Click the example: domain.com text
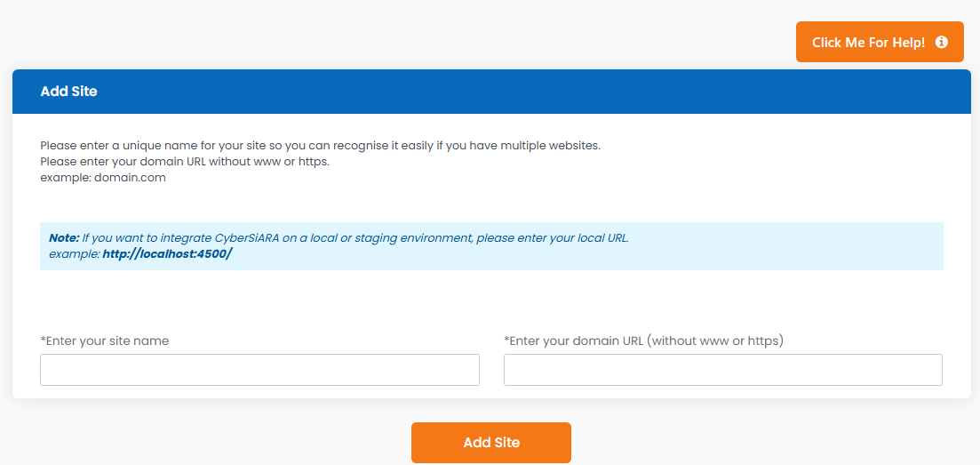The image size is (980, 465). 103,178
